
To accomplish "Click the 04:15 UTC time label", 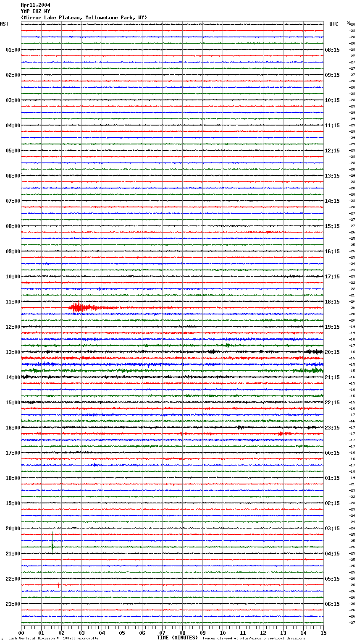I will tap(332, 554).
